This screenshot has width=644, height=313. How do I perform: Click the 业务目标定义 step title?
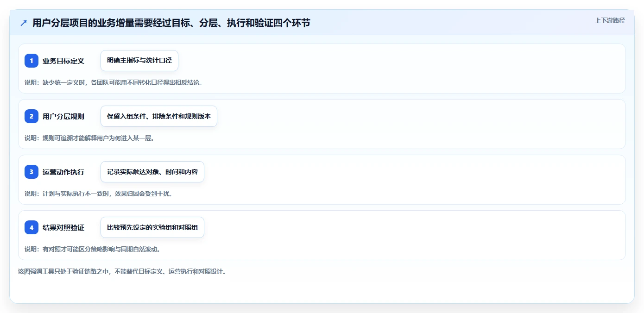(63, 61)
